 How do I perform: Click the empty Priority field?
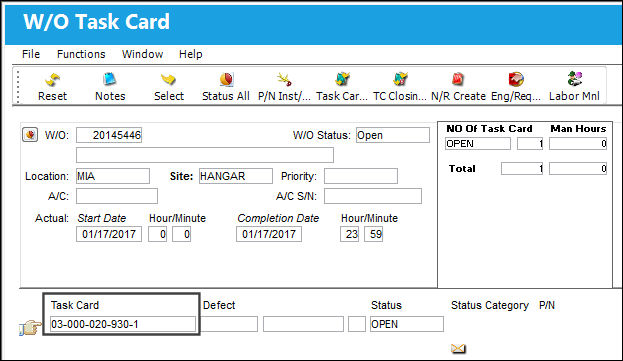(x=361, y=176)
